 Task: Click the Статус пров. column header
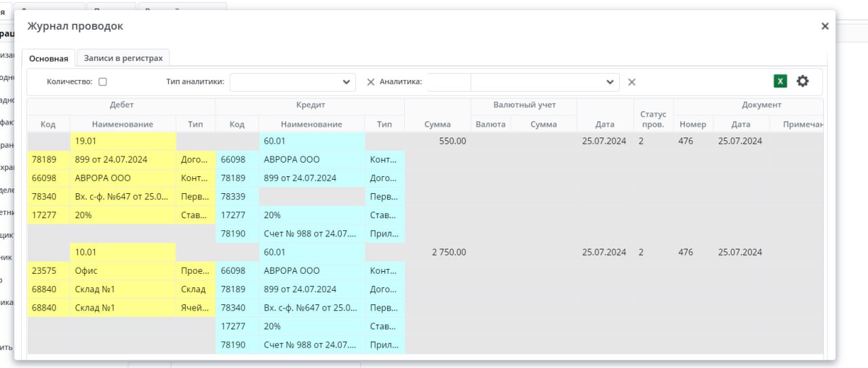(653, 119)
